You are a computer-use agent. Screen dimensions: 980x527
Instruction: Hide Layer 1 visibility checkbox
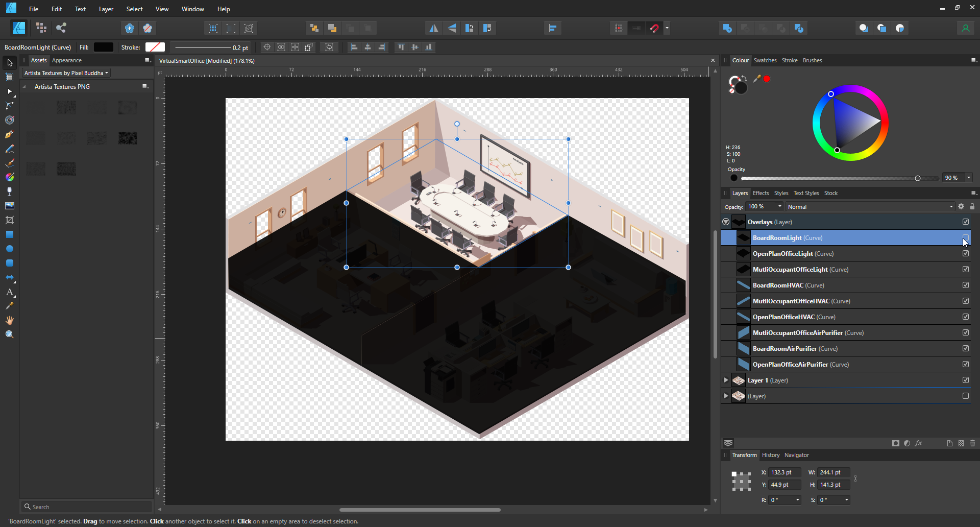(x=966, y=380)
